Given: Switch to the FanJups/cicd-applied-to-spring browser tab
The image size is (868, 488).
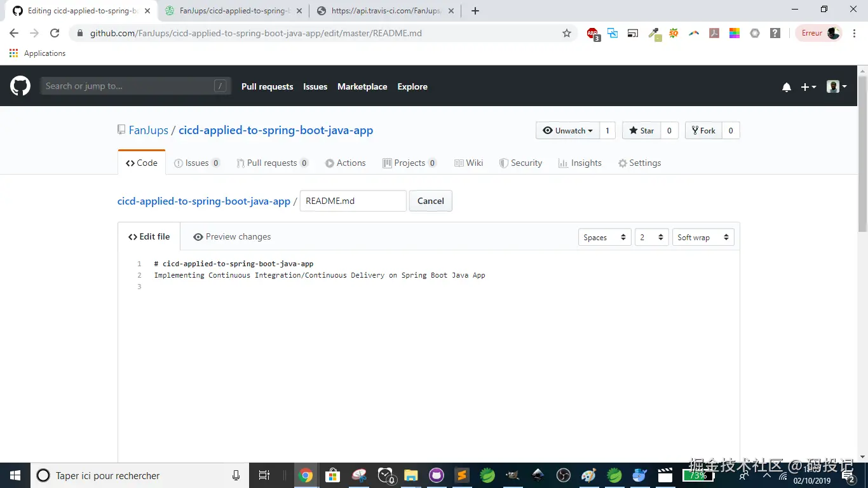Looking at the screenshot, I should pos(234,11).
